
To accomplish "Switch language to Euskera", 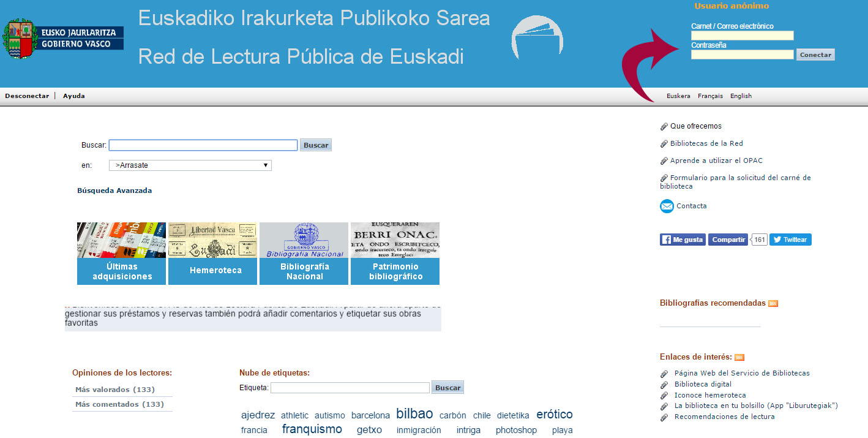I will (678, 96).
